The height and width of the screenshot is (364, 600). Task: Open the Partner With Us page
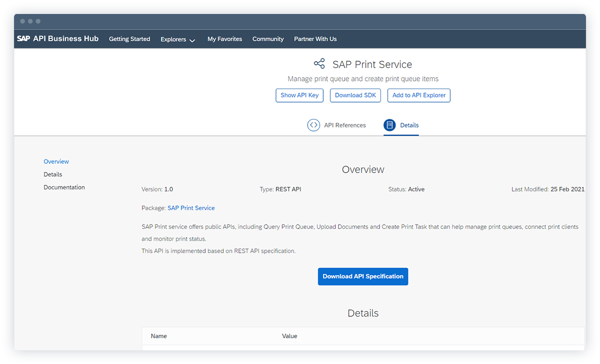[x=315, y=39]
